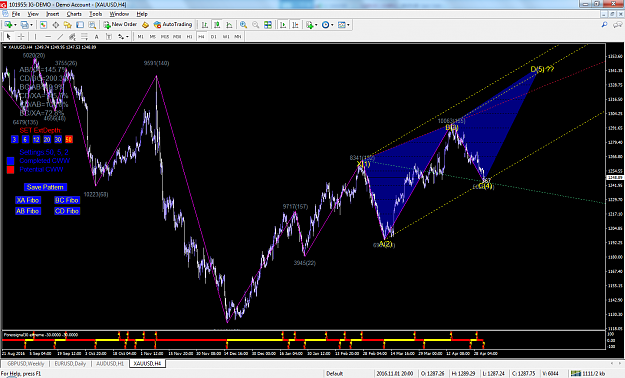Open the New Chart toolbar icon
This screenshot has width=625, height=378.
tap(8, 25)
